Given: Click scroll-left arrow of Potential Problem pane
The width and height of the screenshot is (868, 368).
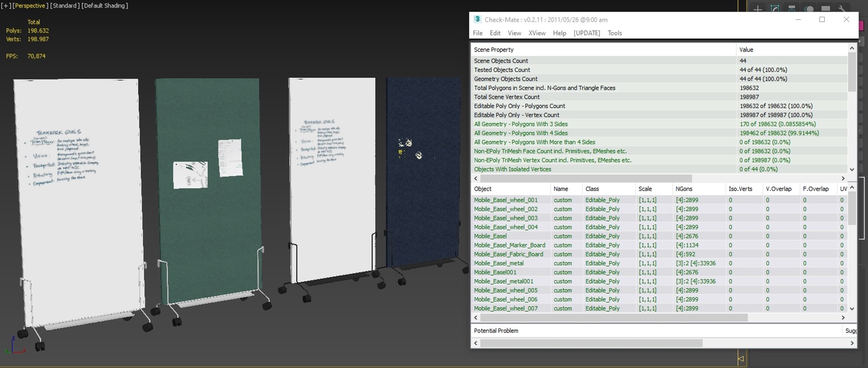Looking at the screenshot, I should point(476,343).
